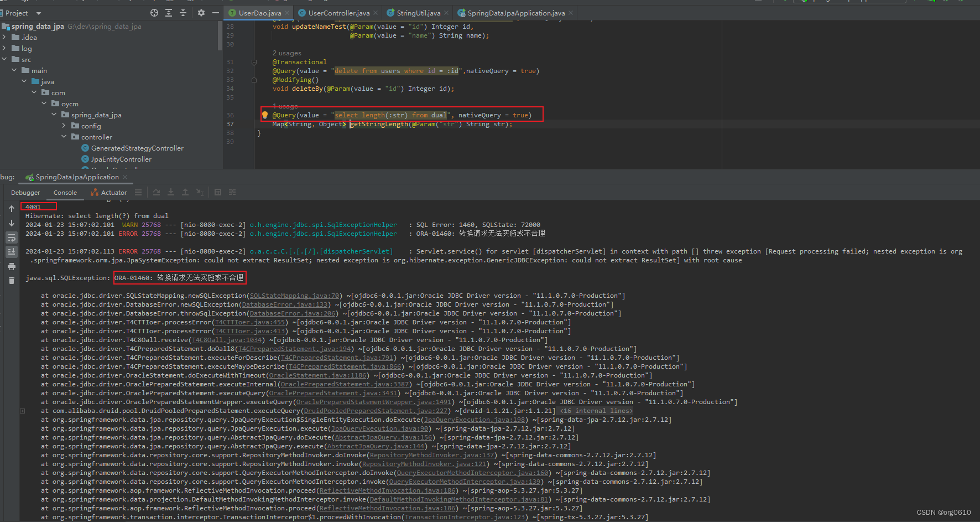Expand the .idea folder
This screenshot has height=522, width=980.
[x=4, y=37]
